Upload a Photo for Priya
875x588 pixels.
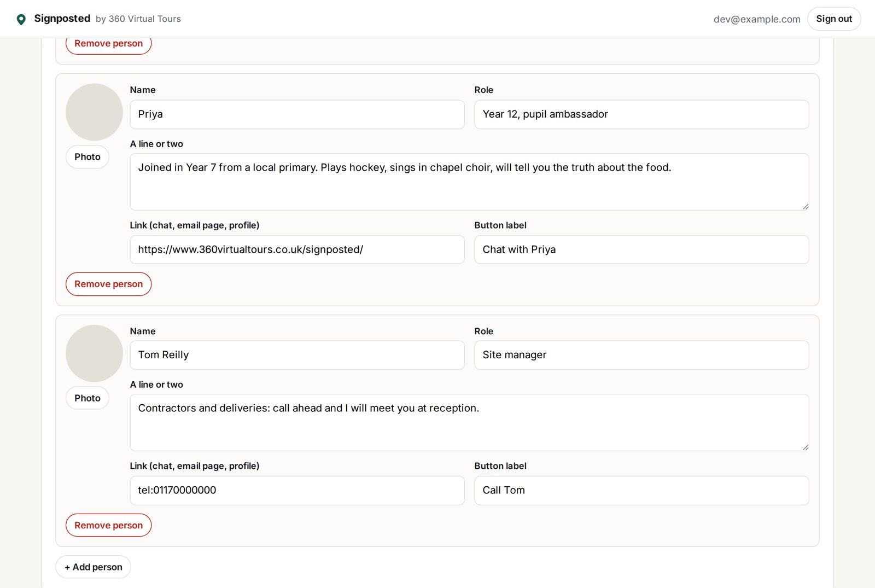coord(87,157)
